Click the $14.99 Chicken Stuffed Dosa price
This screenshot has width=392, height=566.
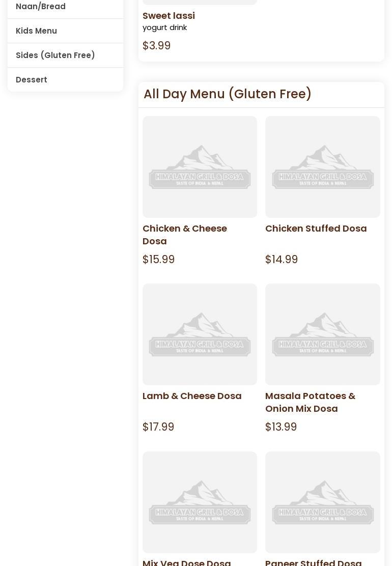point(282,260)
